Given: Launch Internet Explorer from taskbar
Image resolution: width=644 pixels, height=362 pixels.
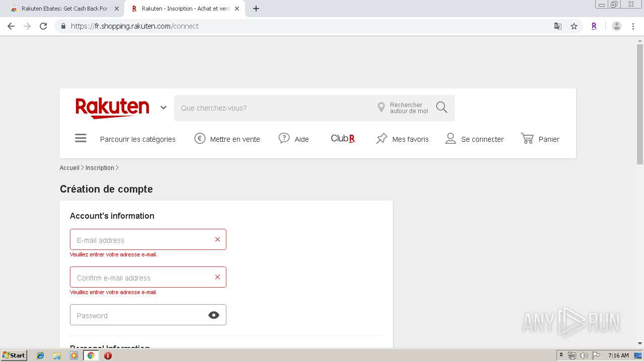Looking at the screenshot, I should (40, 355).
